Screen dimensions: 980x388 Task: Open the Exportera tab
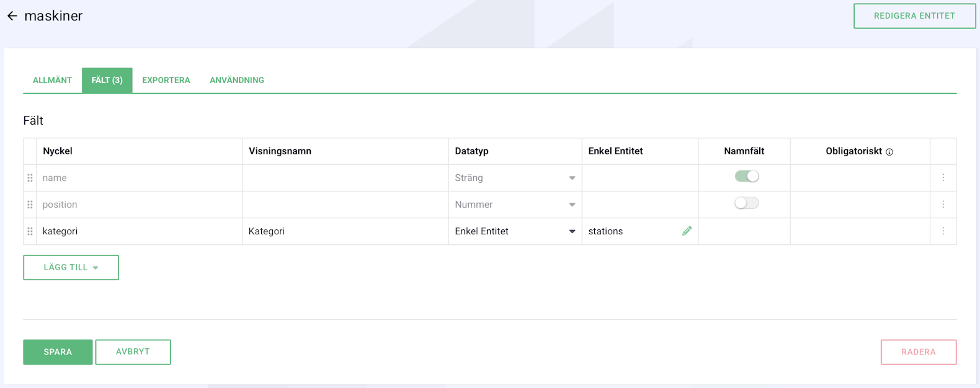[x=166, y=81]
